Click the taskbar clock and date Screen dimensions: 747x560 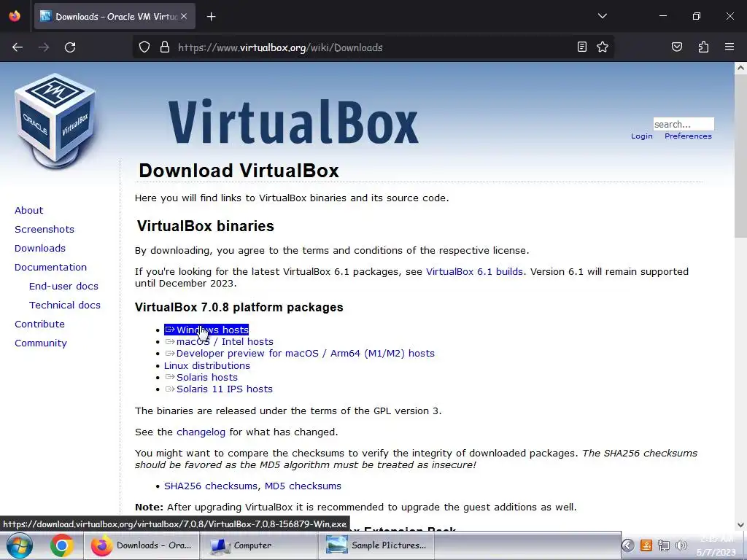coord(717,545)
